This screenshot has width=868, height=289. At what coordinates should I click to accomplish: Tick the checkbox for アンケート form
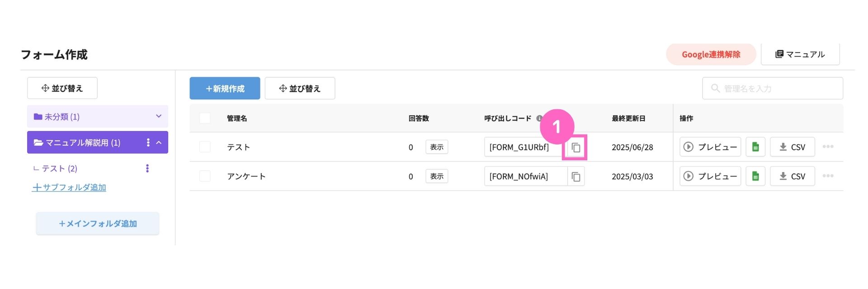tap(205, 176)
